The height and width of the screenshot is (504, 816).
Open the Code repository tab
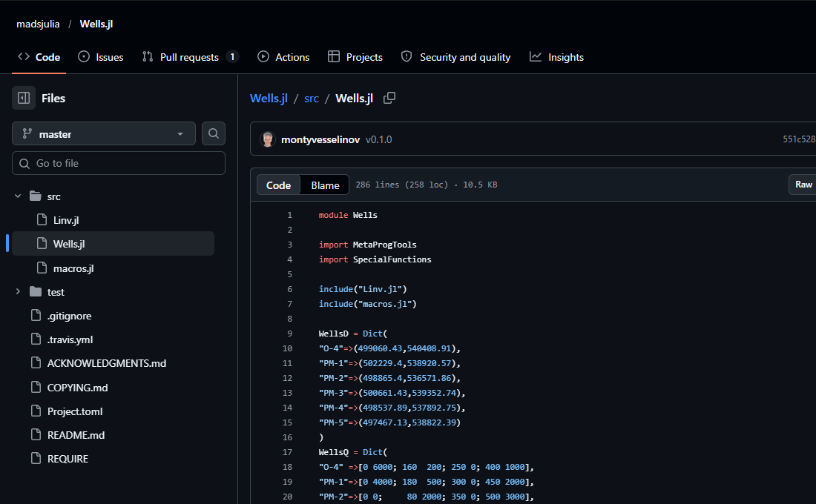(39, 57)
